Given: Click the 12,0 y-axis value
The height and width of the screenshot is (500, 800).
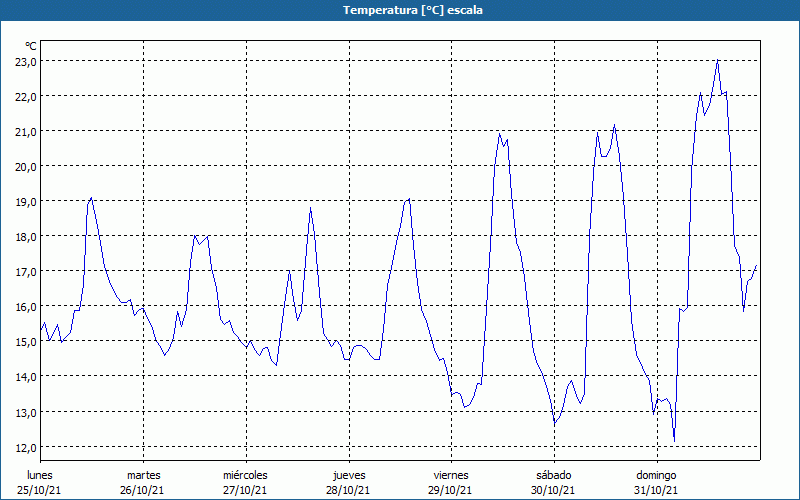Looking at the screenshot, I should pyautogui.click(x=26, y=447).
